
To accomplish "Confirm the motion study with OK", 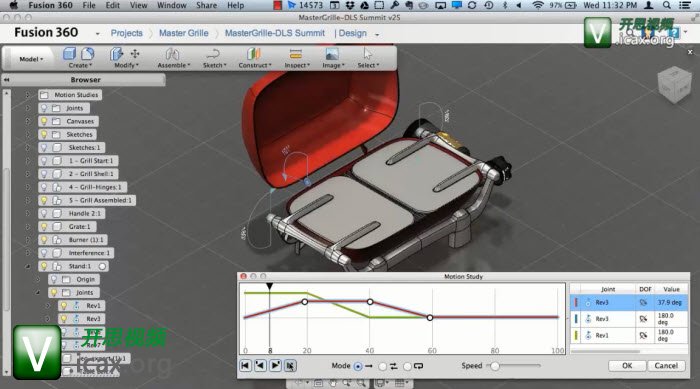I will pos(627,365).
